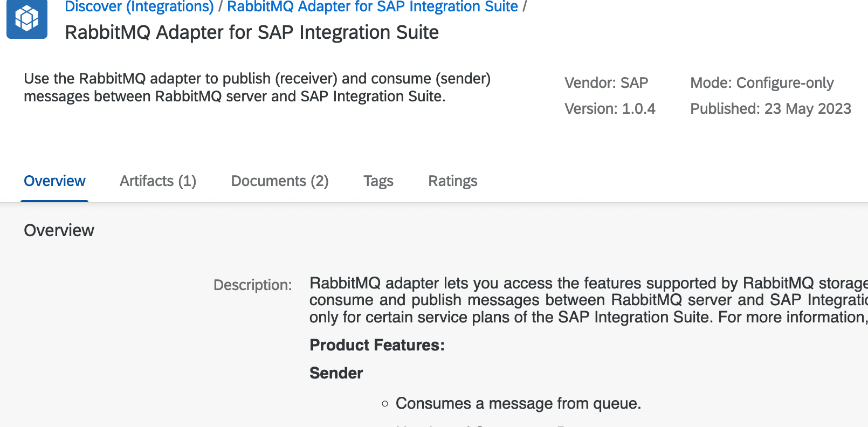Click the Vendor: SAP text

coord(606,83)
